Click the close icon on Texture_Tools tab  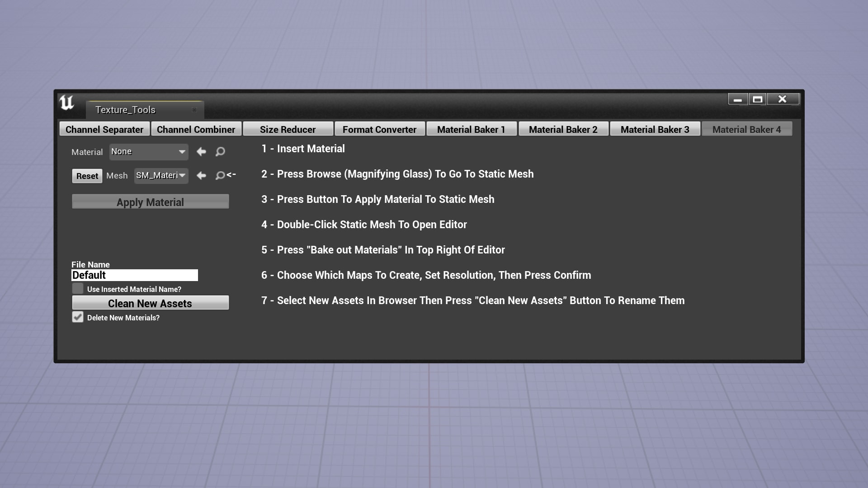coord(194,110)
